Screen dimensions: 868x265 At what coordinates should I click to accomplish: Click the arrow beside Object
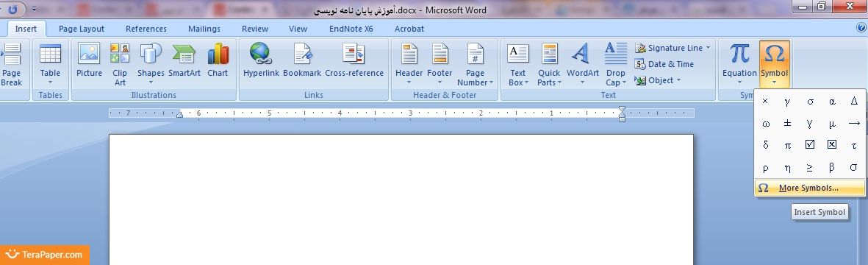(678, 80)
